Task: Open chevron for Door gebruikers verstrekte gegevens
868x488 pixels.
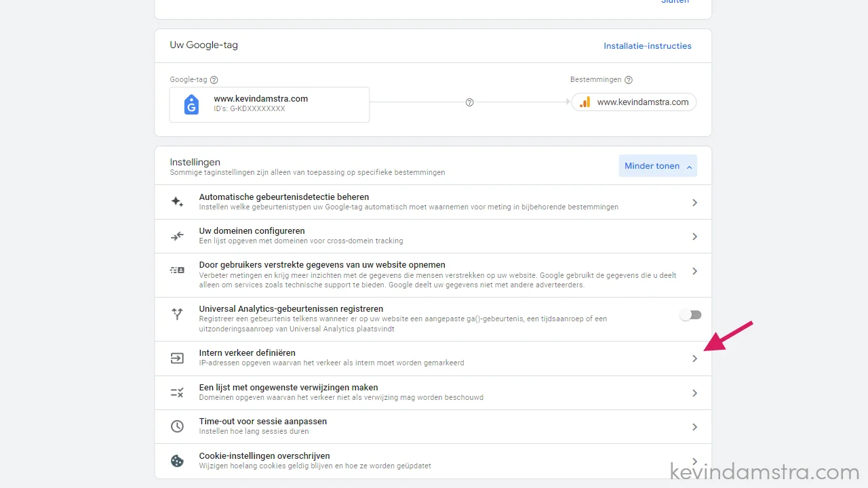Action: [x=694, y=271]
